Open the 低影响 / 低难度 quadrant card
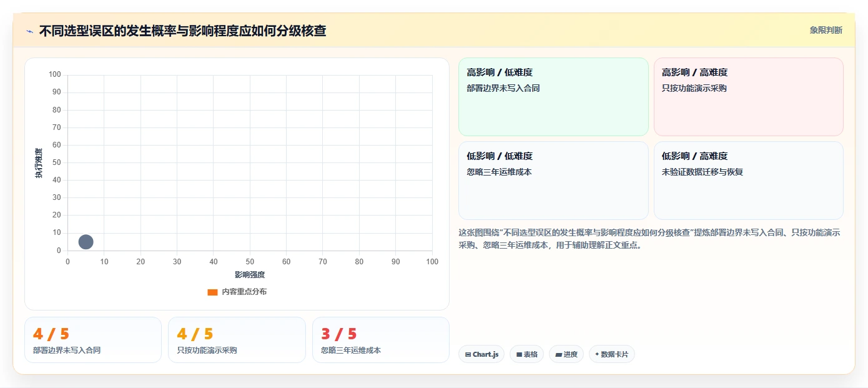 tap(553, 181)
